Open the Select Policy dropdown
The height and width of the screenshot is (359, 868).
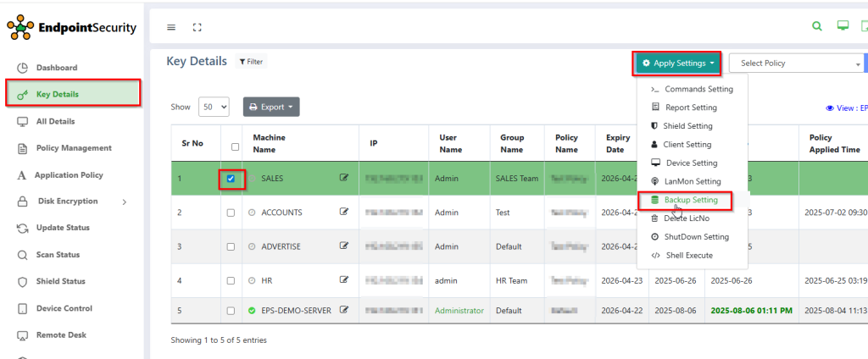[x=795, y=64]
